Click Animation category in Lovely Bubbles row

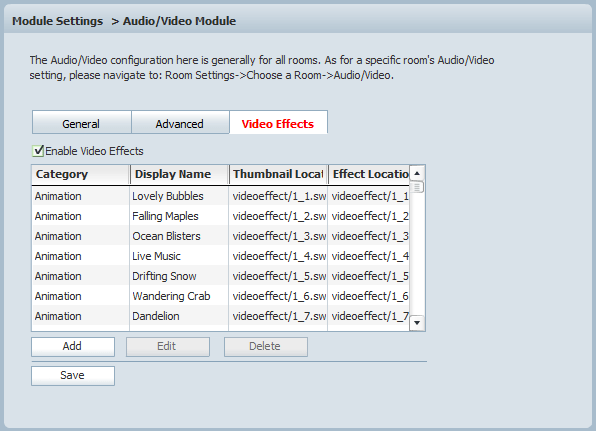pos(58,196)
